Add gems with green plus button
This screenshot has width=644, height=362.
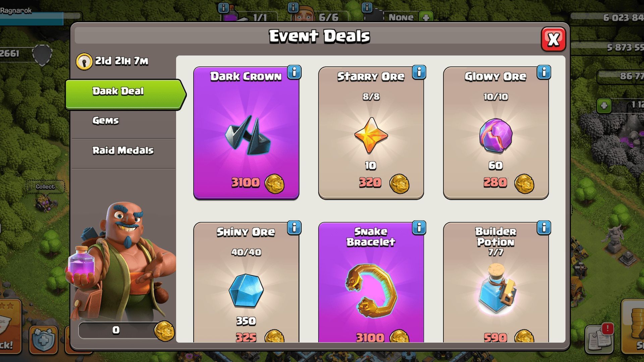[604, 106]
